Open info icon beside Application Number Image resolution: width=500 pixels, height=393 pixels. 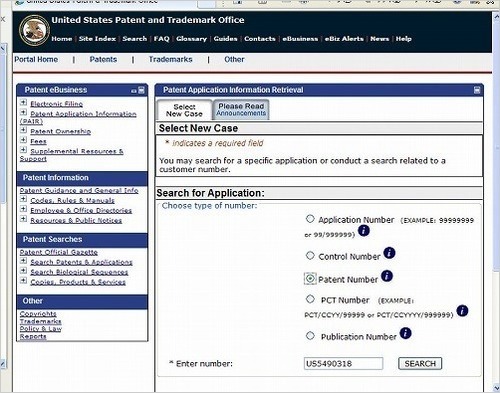click(364, 230)
